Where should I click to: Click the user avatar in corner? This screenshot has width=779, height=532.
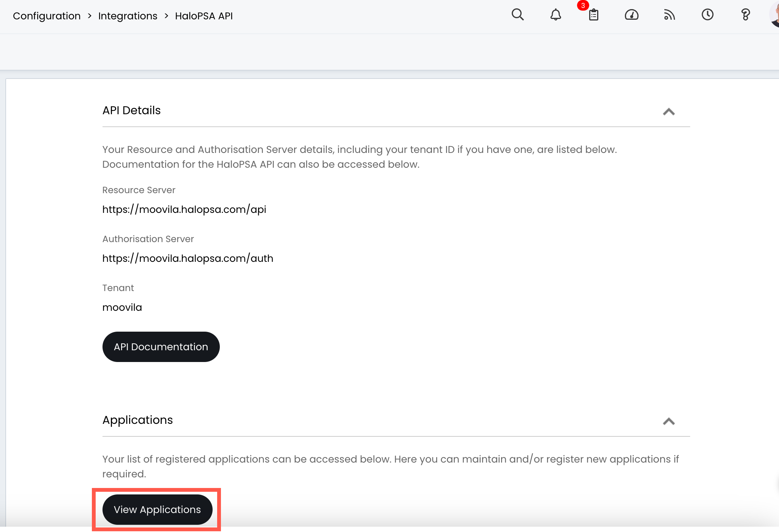pos(774,15)
